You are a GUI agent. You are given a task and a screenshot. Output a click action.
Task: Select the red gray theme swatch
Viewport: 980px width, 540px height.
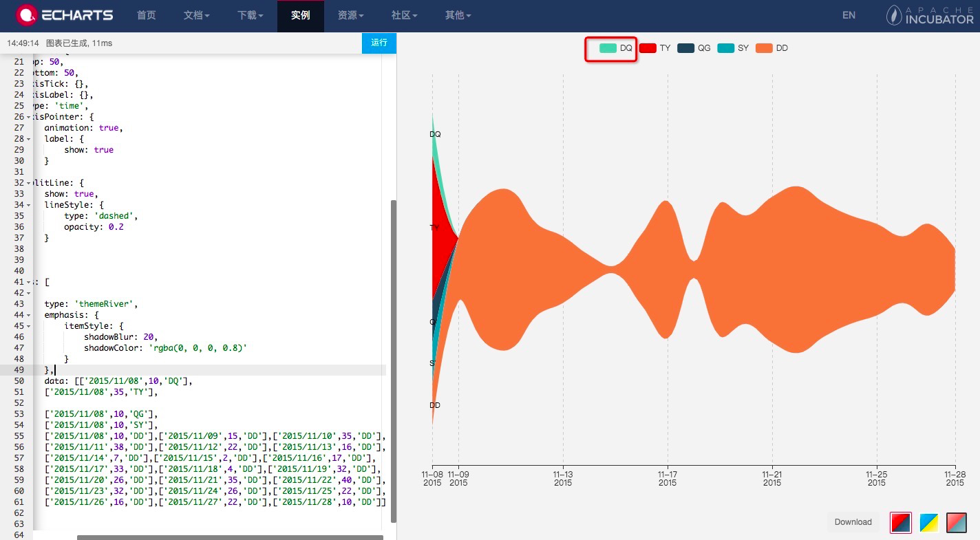(957, 522)
